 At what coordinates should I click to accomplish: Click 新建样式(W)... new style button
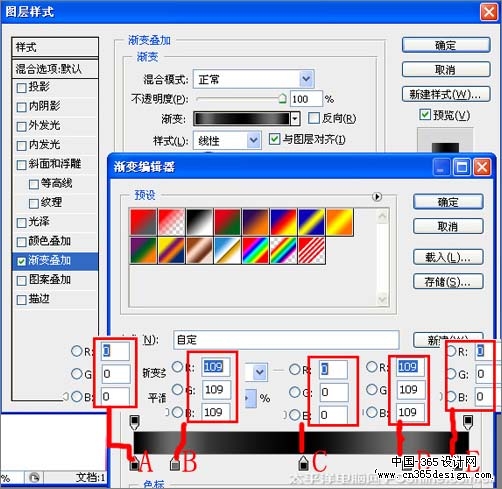point(446,94)
